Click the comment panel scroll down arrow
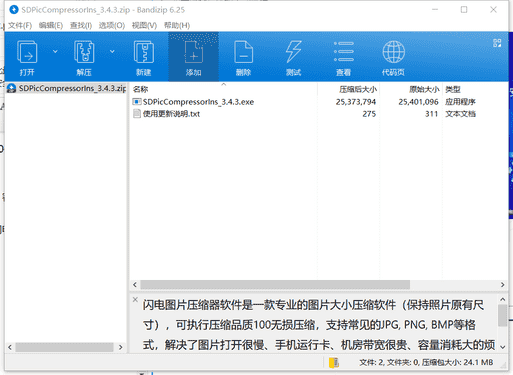 coord(503,347)
